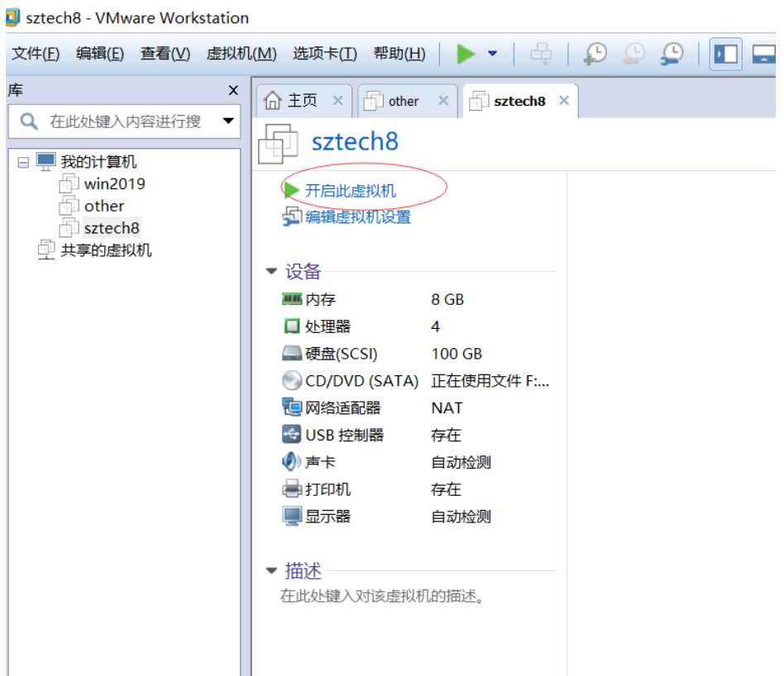
Task: Click the magnifier search icon in library
Action: [28, 121]
